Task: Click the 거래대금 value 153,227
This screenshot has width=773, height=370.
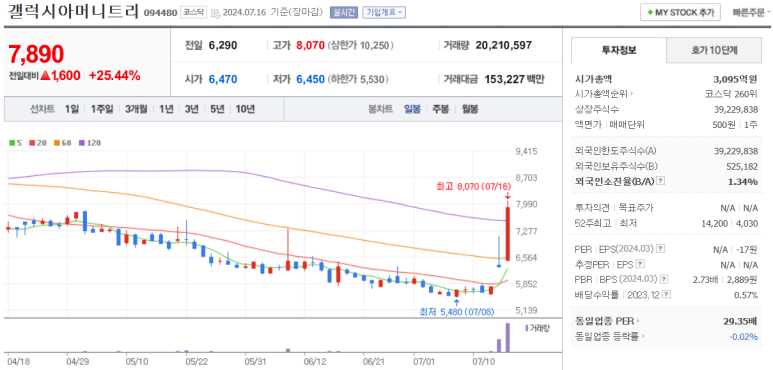Action: pos(505,79)
